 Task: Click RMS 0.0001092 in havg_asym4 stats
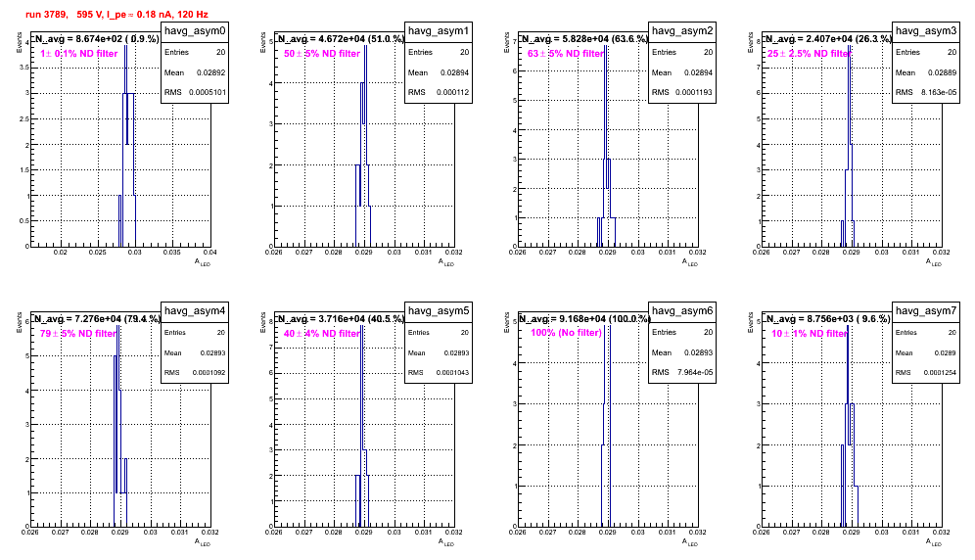point(195,373)
